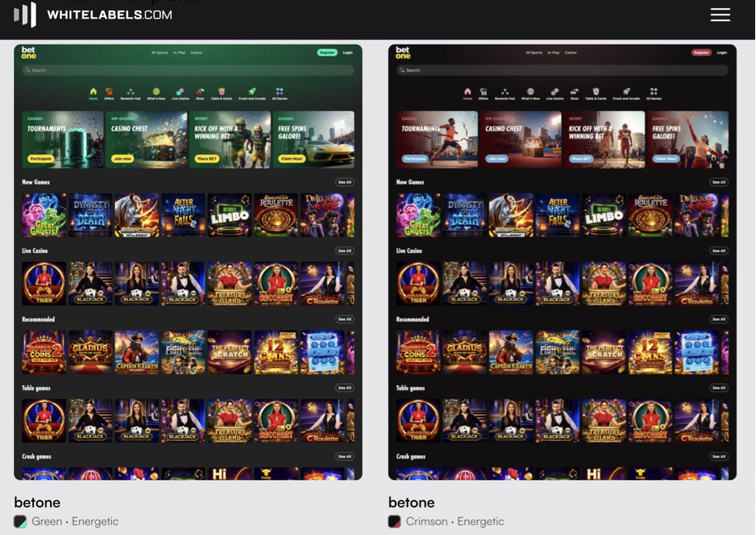The image size is (756, 535).
Task: Click bet one logo in Green template
Action: pos(28,53)
